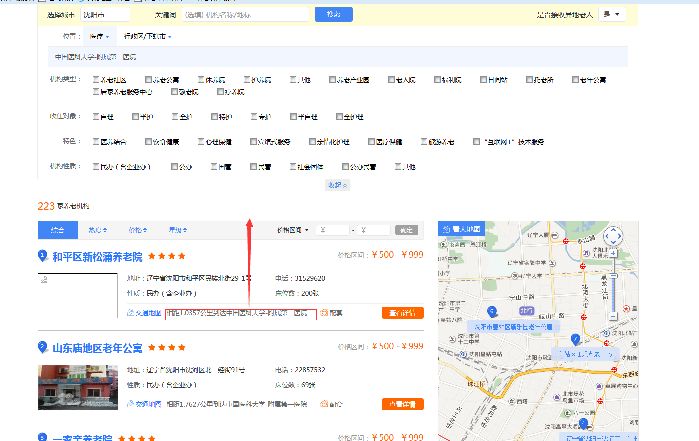The width and height of the screenshot is (699, 441).
Task: Click the keyword search input field at top
Action: [230, 15]
